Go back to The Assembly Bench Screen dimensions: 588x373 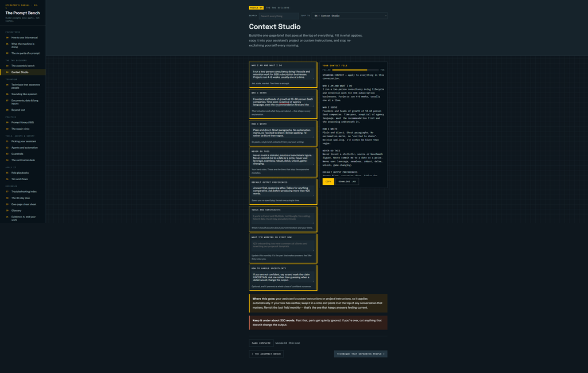point(266,354)
